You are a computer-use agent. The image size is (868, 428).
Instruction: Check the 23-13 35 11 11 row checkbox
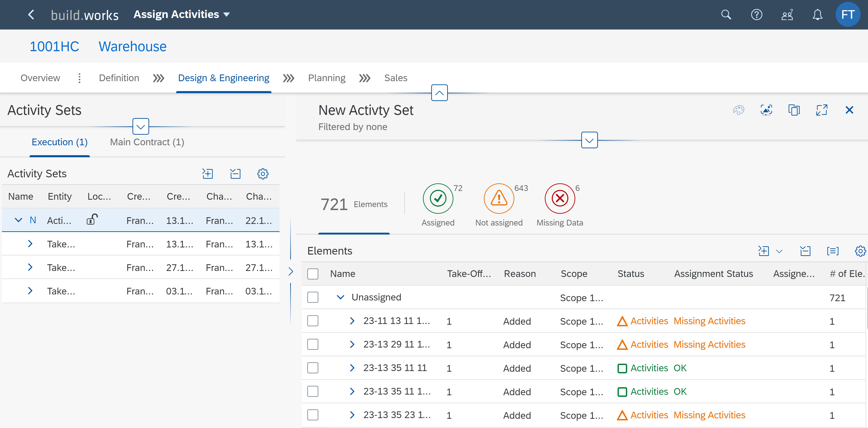[313, 368]
